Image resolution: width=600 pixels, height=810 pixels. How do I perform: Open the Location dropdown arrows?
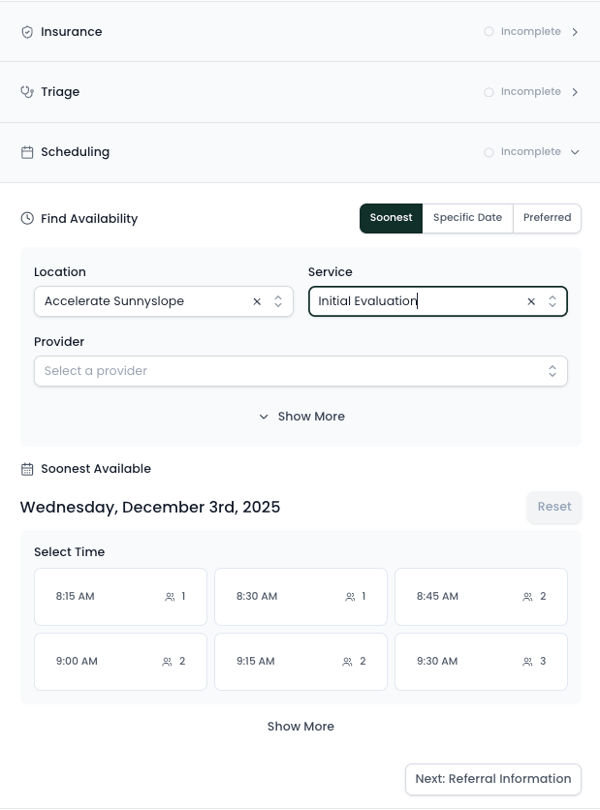(278, 301)
